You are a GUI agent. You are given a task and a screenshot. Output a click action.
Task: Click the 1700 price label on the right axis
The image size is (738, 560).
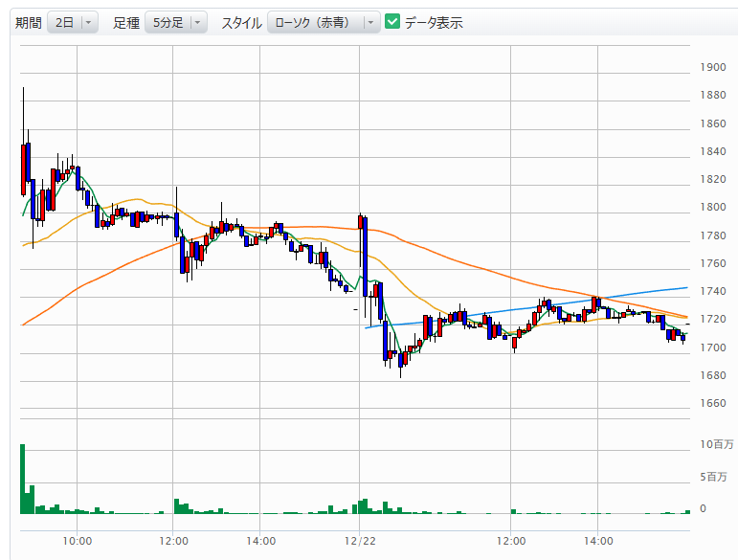tap(712, 347)
